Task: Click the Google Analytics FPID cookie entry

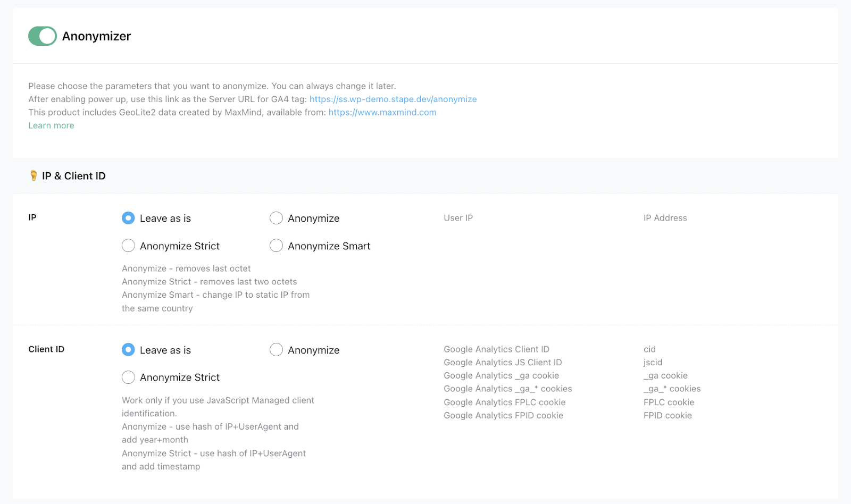Action: (503, 416)
